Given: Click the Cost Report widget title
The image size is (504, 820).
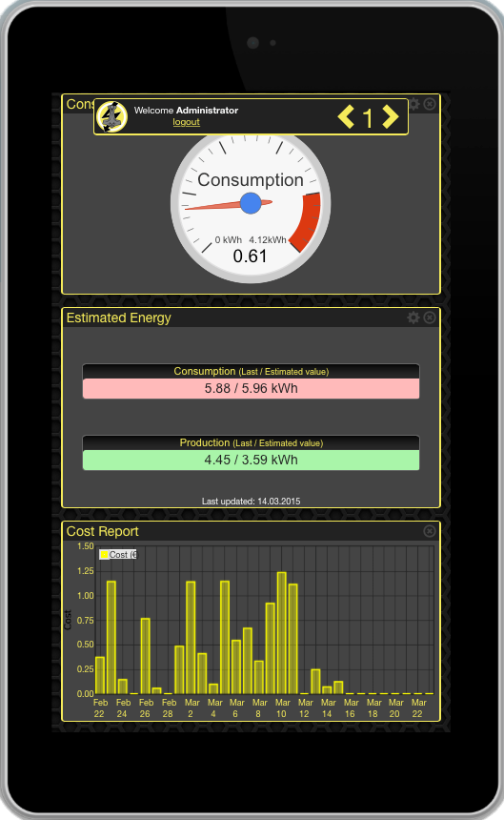Looking at the screenshot, I should pos(102,531).
